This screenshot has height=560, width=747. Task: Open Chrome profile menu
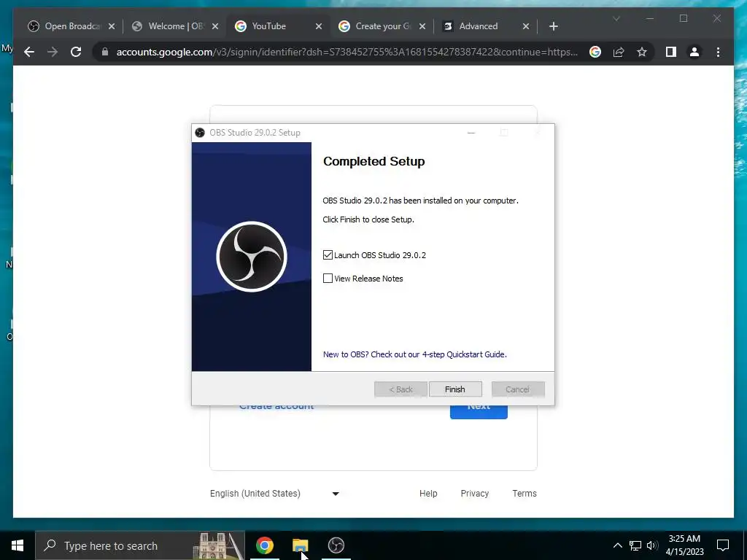[x=694, y=52]
